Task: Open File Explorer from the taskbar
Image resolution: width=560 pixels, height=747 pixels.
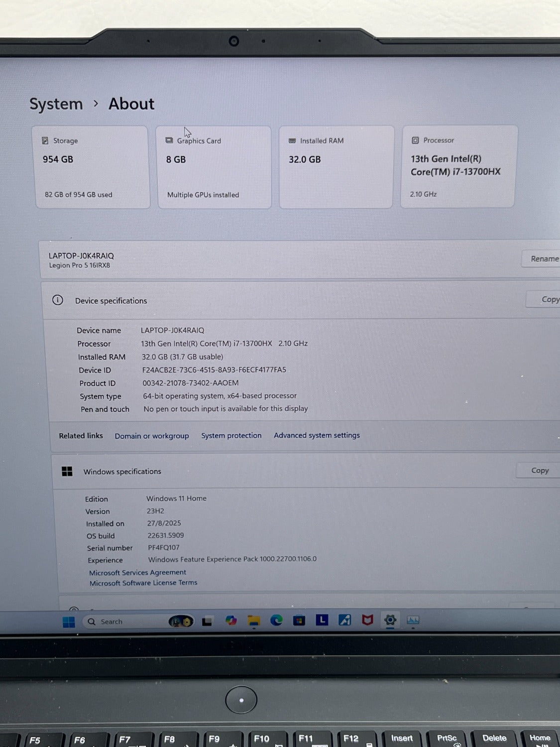Action: pyautogui.click(x=254, y=621)
